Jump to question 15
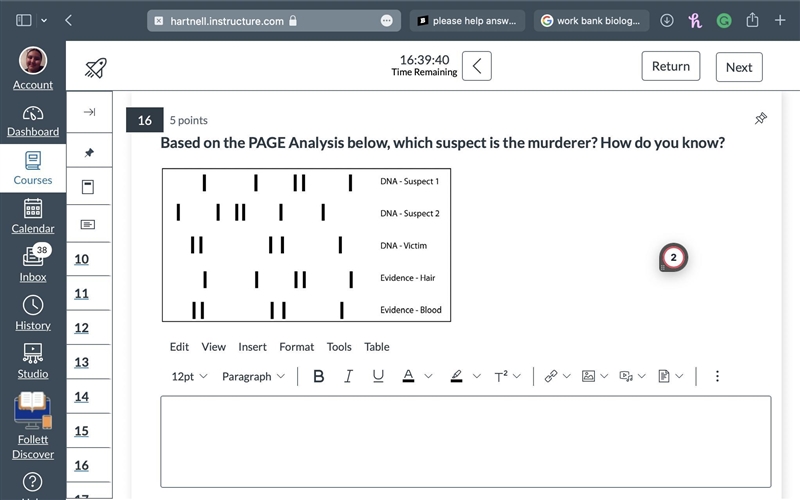Screen dimensions: 800x500 pyautogui.click(x=82, y=431)
